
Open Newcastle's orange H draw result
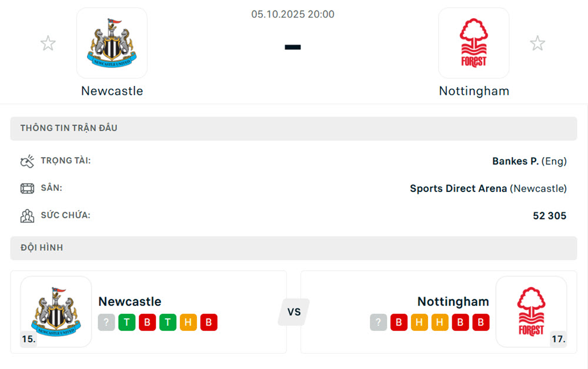(188, 323)
